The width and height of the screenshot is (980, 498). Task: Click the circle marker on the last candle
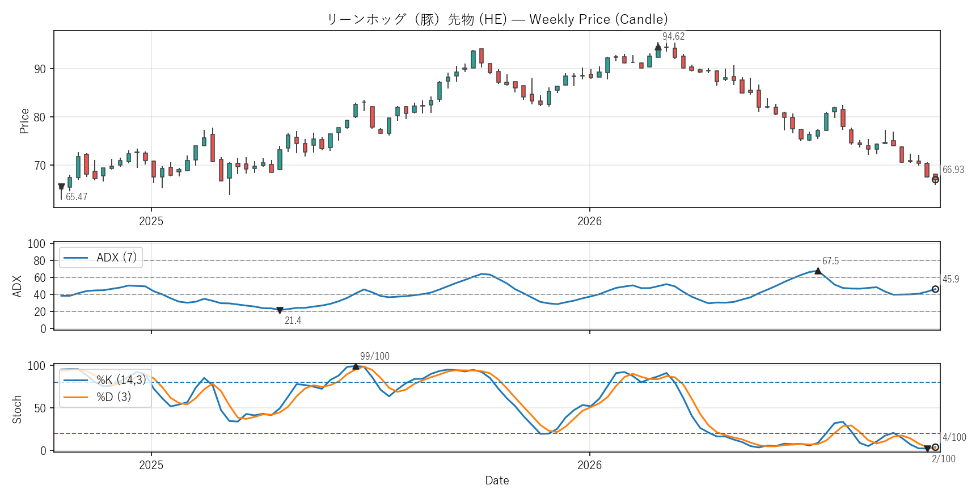coord(935,180)
